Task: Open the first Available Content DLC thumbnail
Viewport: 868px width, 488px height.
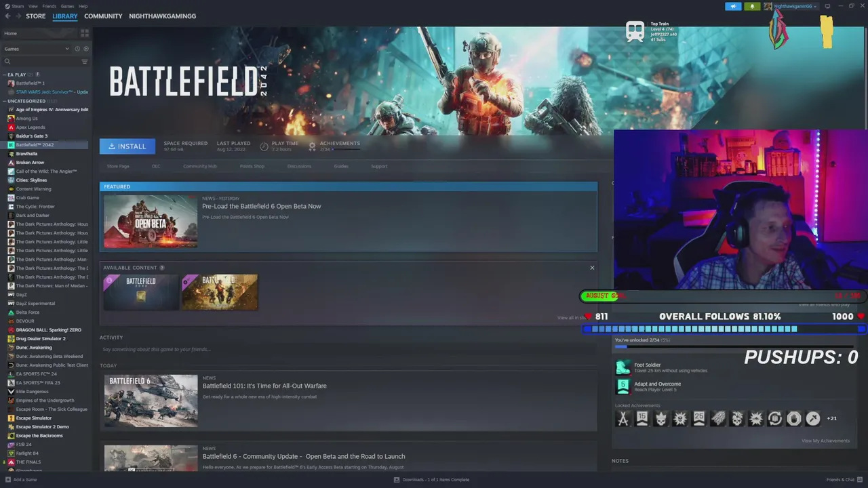Action: pos(140,292)
